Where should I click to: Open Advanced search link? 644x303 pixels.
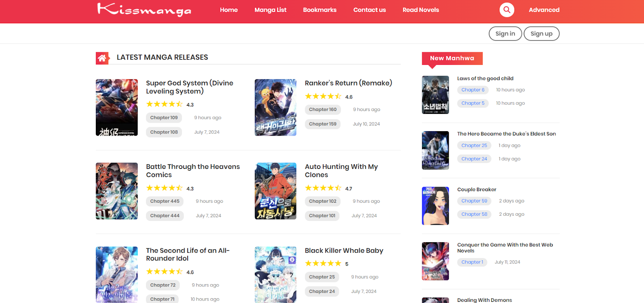(544, 10)
